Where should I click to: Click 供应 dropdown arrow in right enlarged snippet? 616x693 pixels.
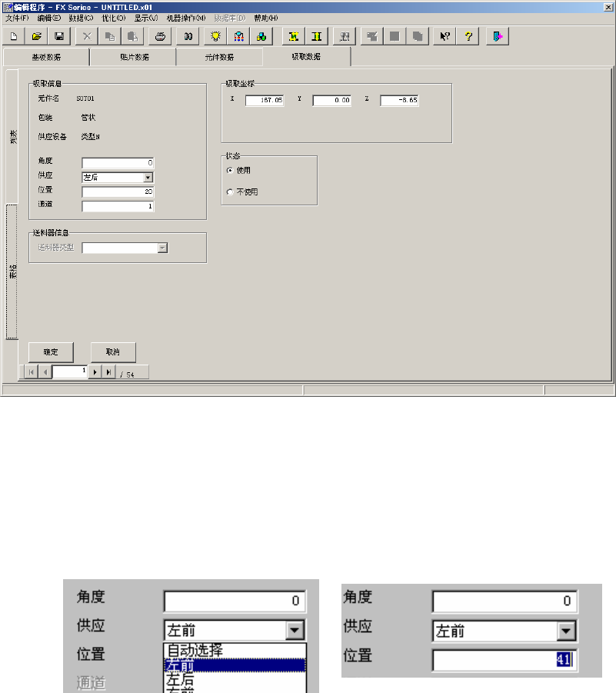[x=566, y=631]
